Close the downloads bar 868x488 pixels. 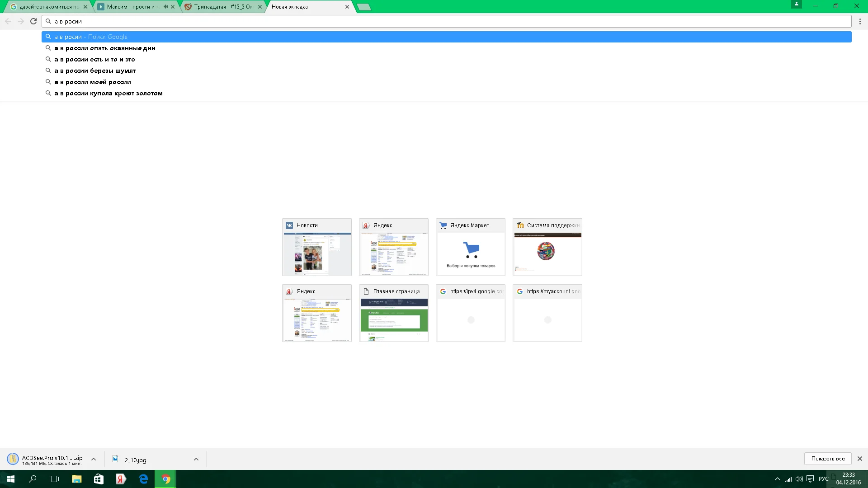860,459
